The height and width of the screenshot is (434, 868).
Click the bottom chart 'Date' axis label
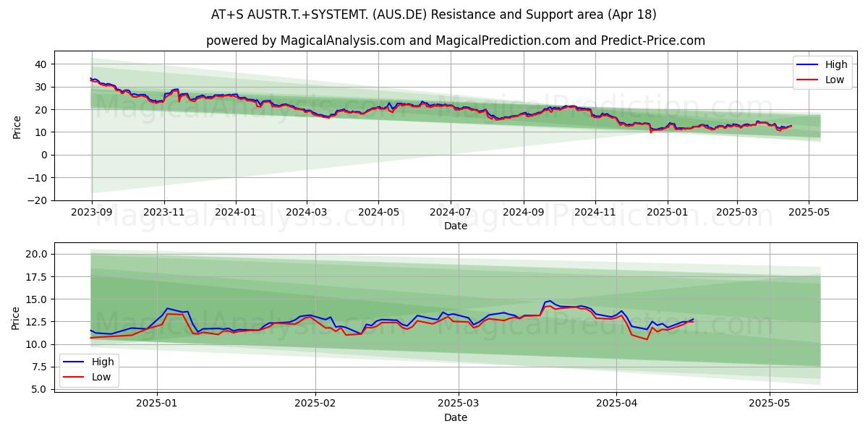[x=456, y=417]
